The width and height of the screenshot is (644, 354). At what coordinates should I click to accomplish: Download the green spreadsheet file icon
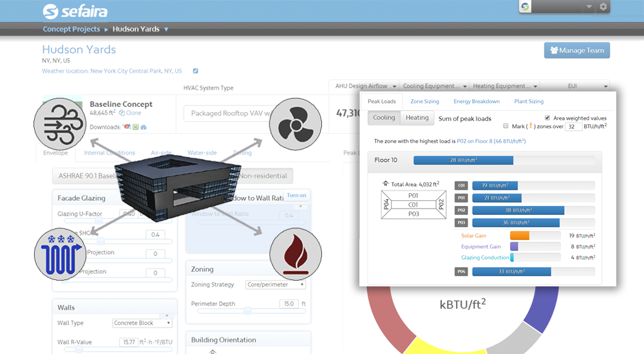click(x=135, y=127)
